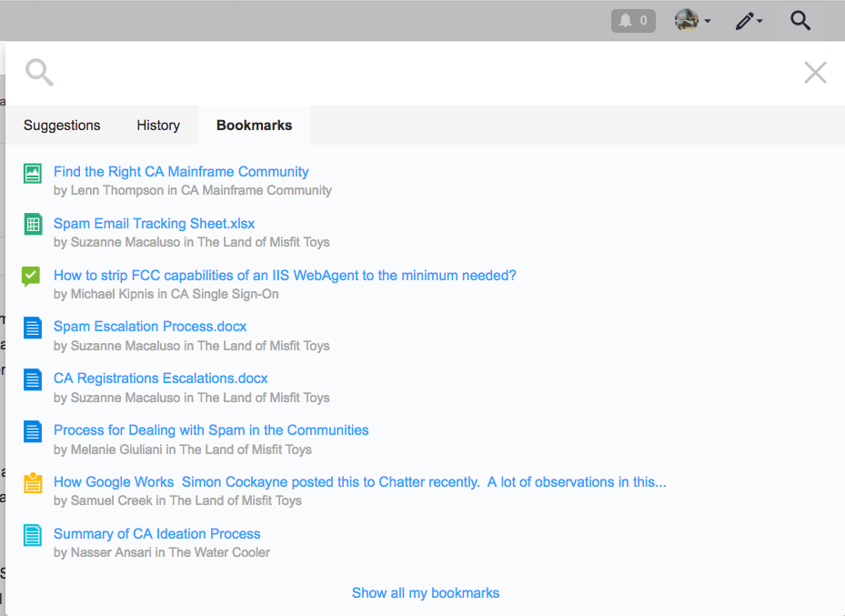Close the search panel with X
Viewport: 845px width, 616px height.
coord(815,72)
